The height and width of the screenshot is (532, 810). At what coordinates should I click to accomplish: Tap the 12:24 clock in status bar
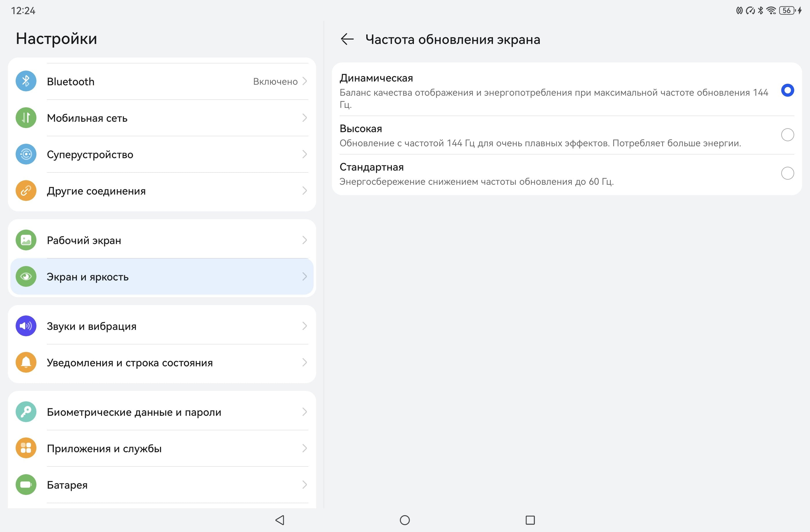(x=23, y=10)
